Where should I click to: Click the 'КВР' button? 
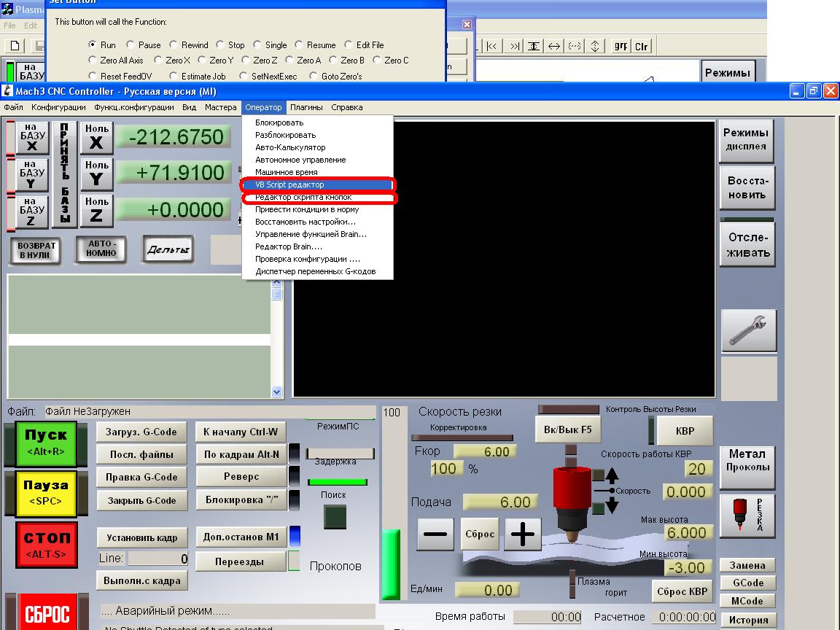coord(685,431)
